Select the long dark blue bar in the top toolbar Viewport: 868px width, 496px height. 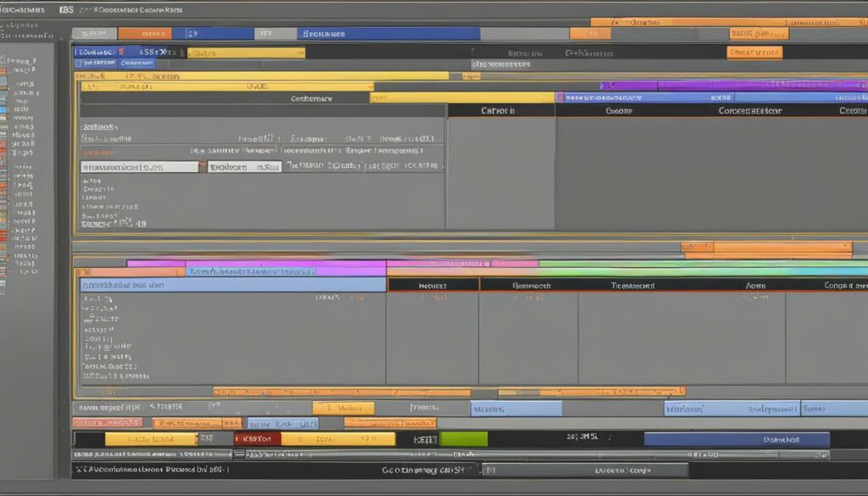tap(388, 34)
